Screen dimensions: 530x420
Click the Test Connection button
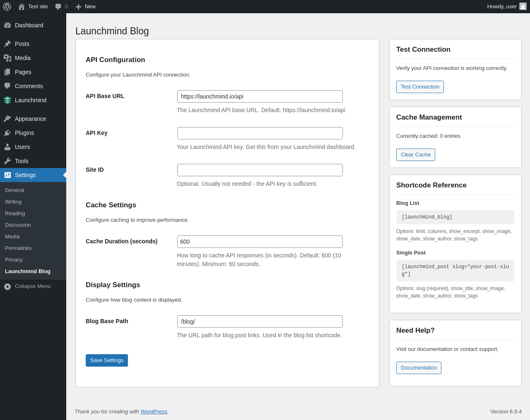[x=420, y=87]
